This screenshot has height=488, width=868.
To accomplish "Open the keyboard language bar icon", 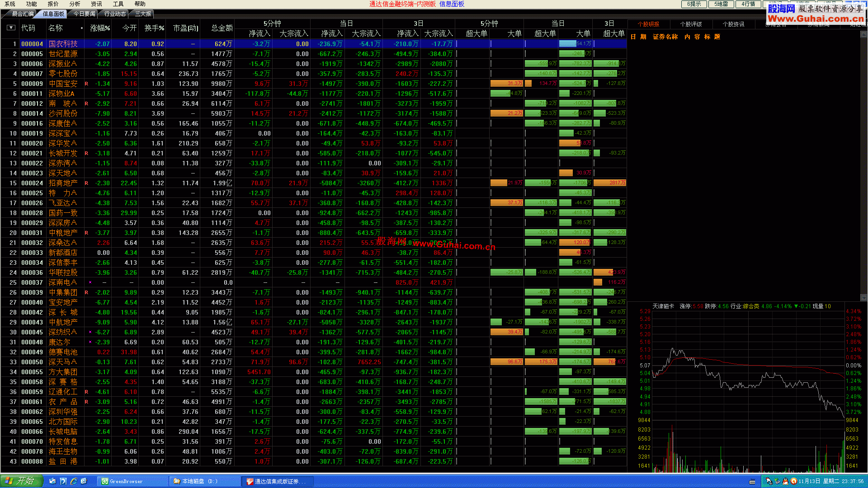I will tap(752, 482).
